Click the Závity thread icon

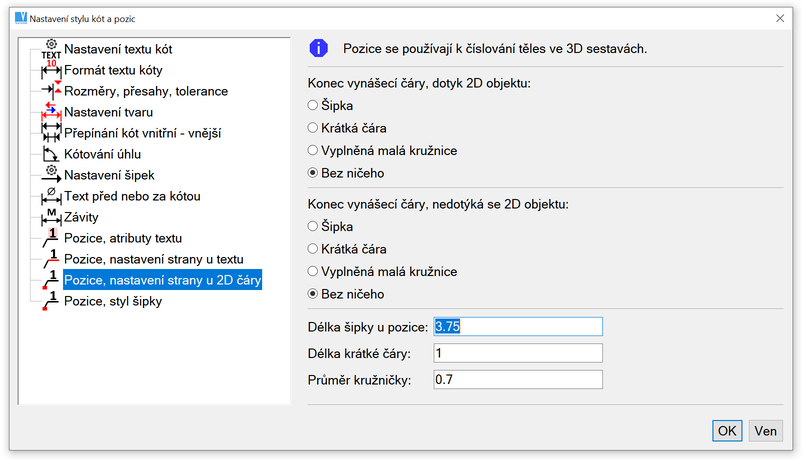pos(52,217)
